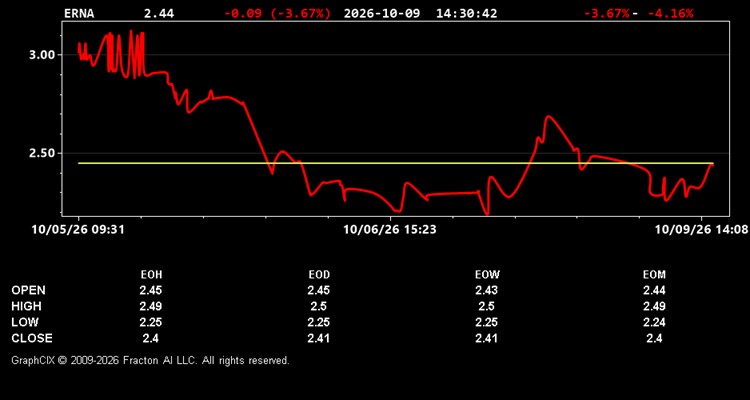Click the 10/06/26 15:23 axis label
The width and height of the screenshot is (750, 400).
390,230
